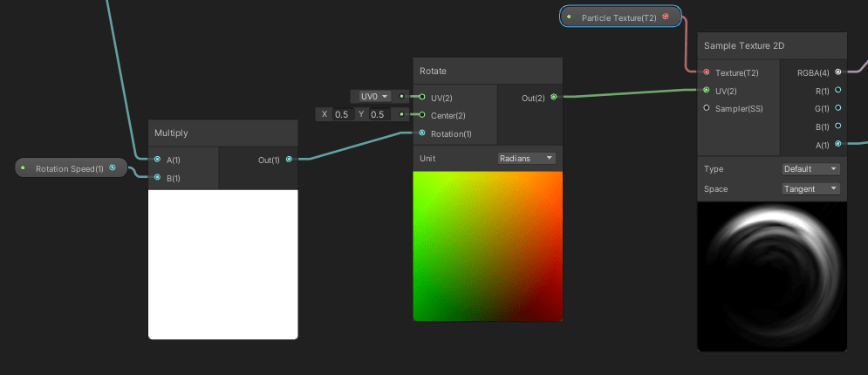Click the Center Y value field
The image size is (868, 375).
click(377, 114)
